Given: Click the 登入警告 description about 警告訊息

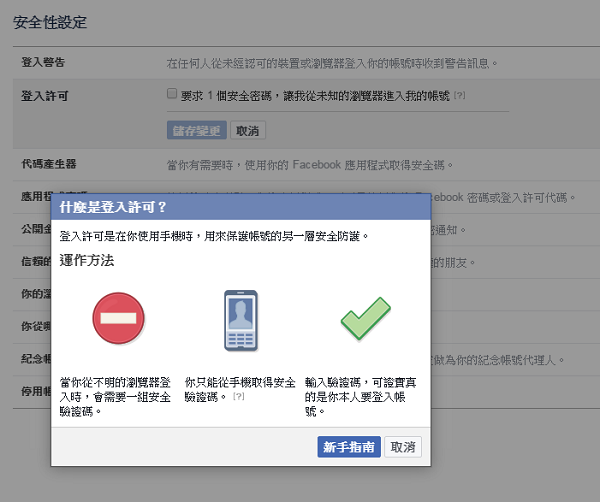Looking at the screenshot, I should 332,63.
